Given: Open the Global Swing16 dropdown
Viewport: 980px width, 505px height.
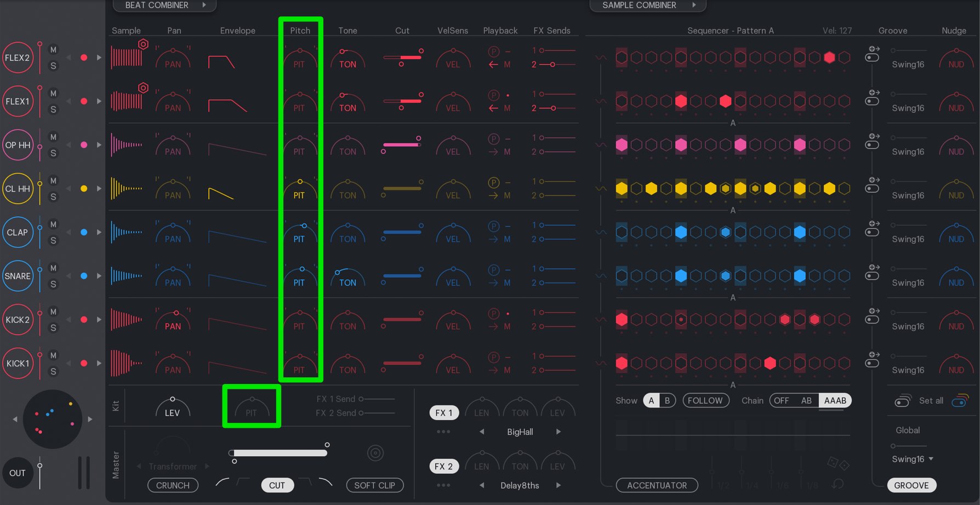Looking at the screenshot, I should tap(913, 459).
